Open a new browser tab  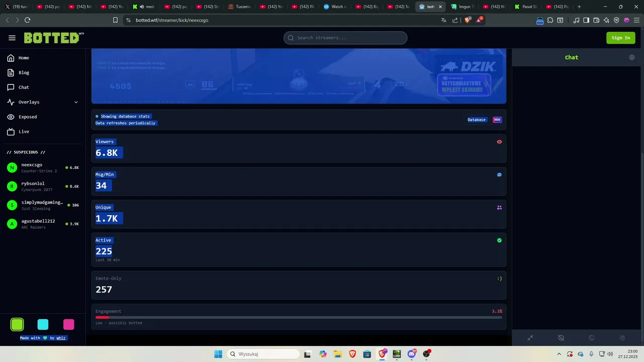[579, 7]
